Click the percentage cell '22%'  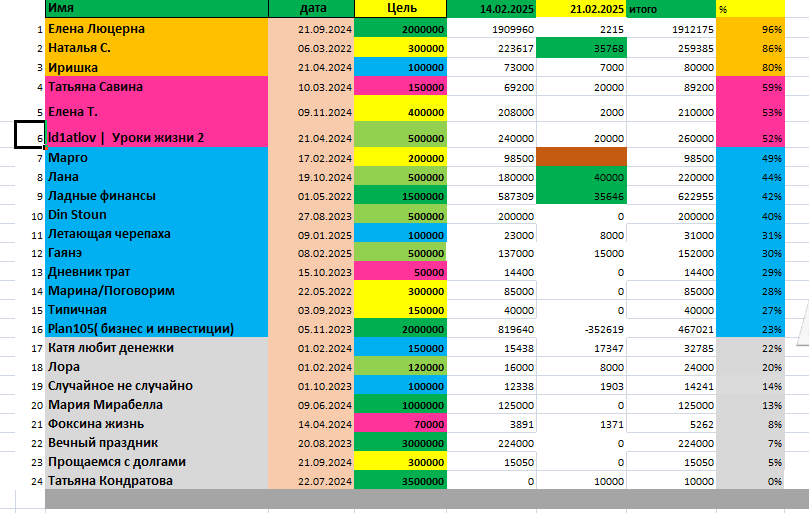751,348
